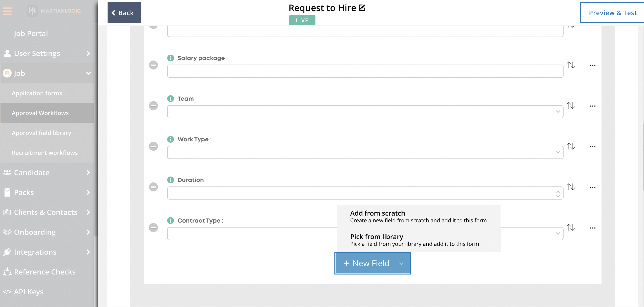Remove the Duration field using its minus icon
The width and height of the screenshot is (644, 307).
click(x=153, y=187)
